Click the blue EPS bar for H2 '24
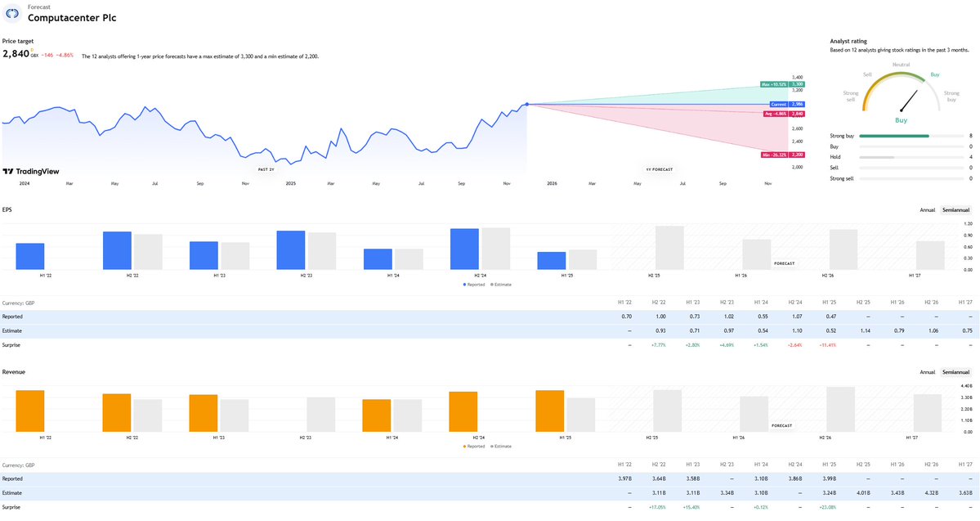The width and height of the screenshot is (980, 521). (x=464, y=249)
